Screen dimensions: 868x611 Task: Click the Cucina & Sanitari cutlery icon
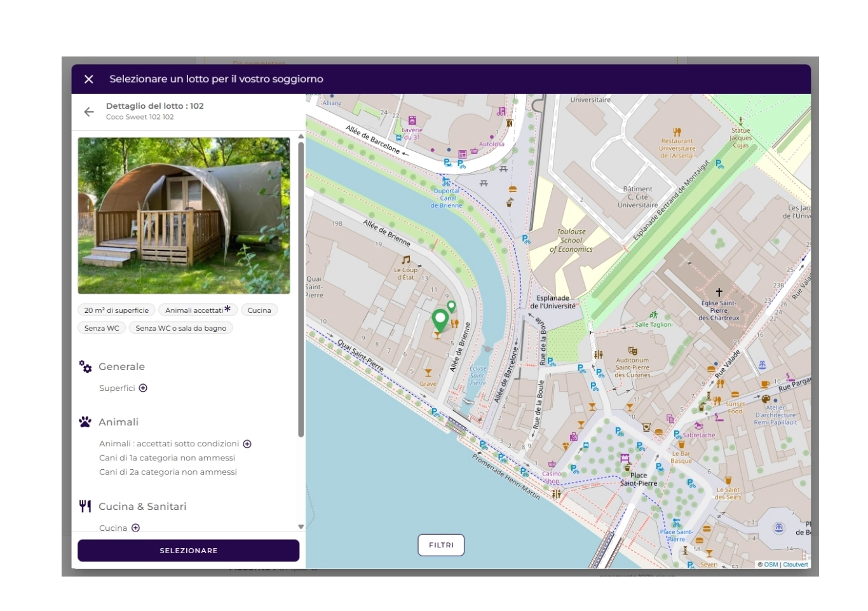tap(85, 506)
